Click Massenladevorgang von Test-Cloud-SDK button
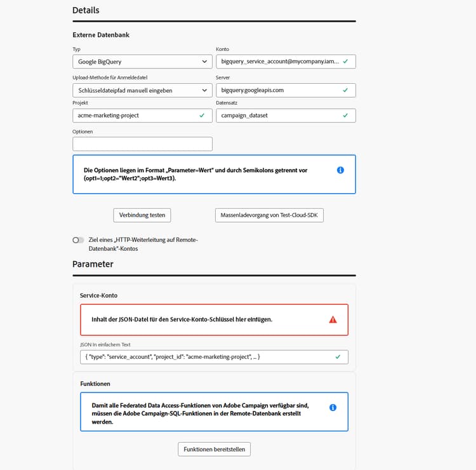The image size is (476, 470). click(269, 215)
